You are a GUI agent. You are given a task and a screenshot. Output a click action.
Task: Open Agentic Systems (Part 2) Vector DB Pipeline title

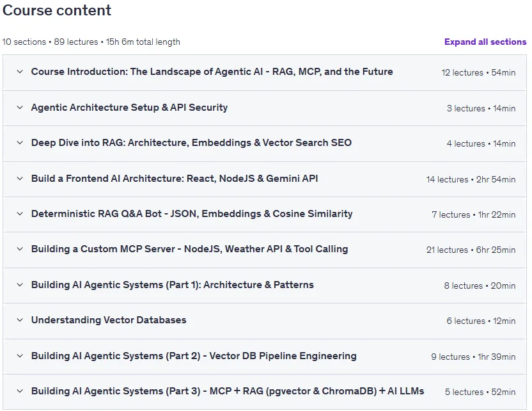(x=194, y=356)
